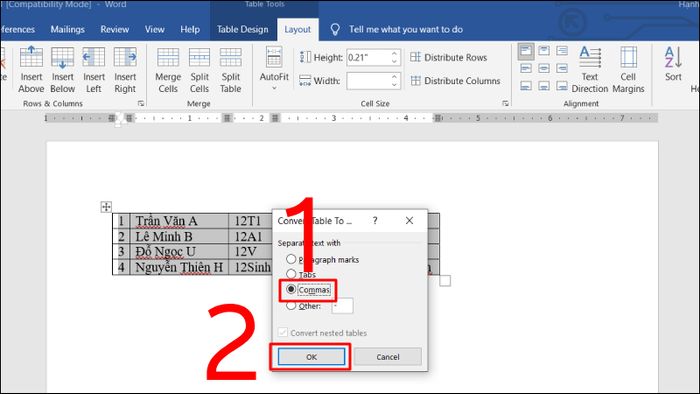Open the Mailings tab
This screenshot has width=700, height=394.
point(67,29)
